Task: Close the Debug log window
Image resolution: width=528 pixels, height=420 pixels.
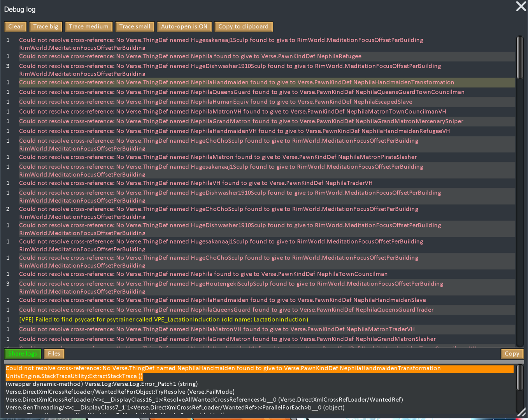Action: coord(521,6)
